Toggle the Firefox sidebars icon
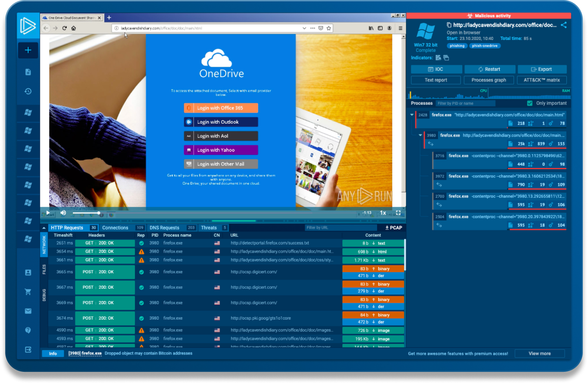 (x=380, y=28)
